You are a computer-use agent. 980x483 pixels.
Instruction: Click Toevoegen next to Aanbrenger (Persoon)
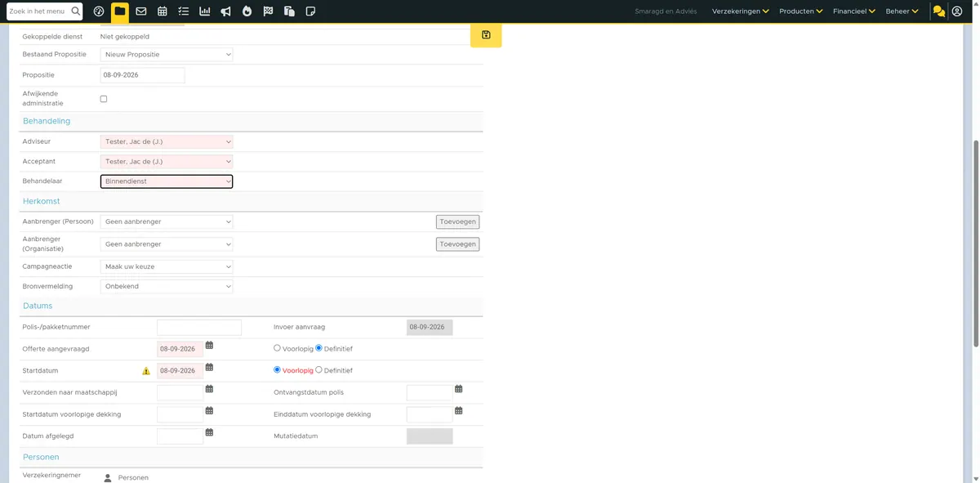click(x=457, y=221)
